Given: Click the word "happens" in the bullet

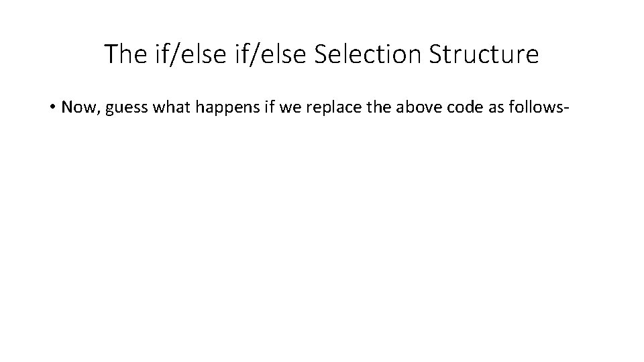Looking at the screenshot, I should click(211, 108).
